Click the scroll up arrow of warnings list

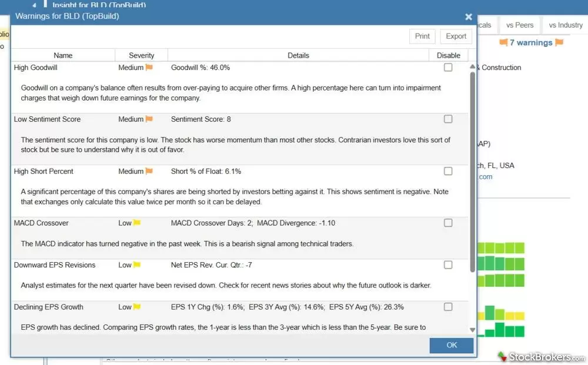click(473, 66)
